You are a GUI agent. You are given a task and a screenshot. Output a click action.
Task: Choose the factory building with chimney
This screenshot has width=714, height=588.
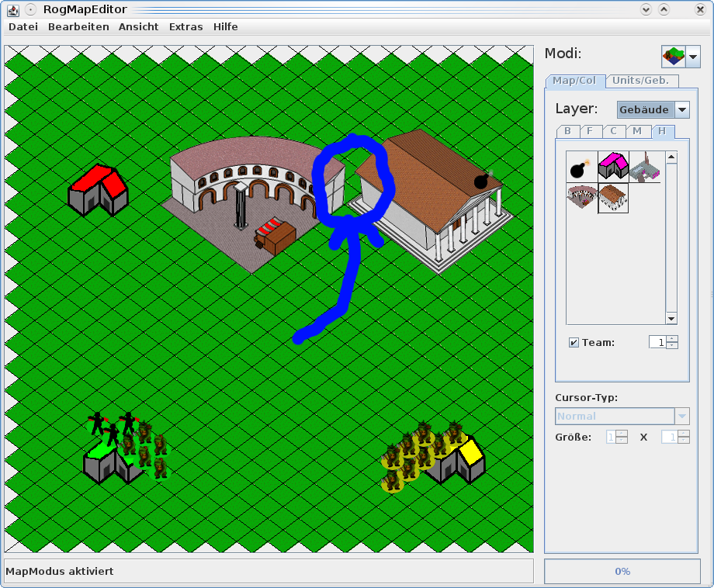[644, 167]
